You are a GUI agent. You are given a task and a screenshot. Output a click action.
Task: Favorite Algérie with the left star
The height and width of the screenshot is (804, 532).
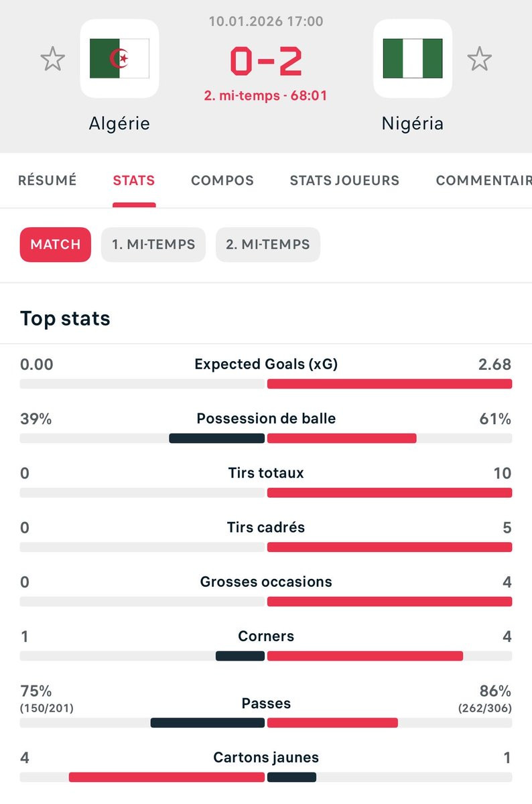click(52, 59)
